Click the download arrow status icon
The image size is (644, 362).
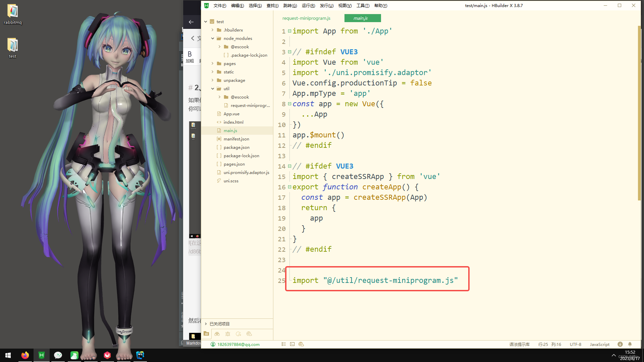tap(620, 344)
